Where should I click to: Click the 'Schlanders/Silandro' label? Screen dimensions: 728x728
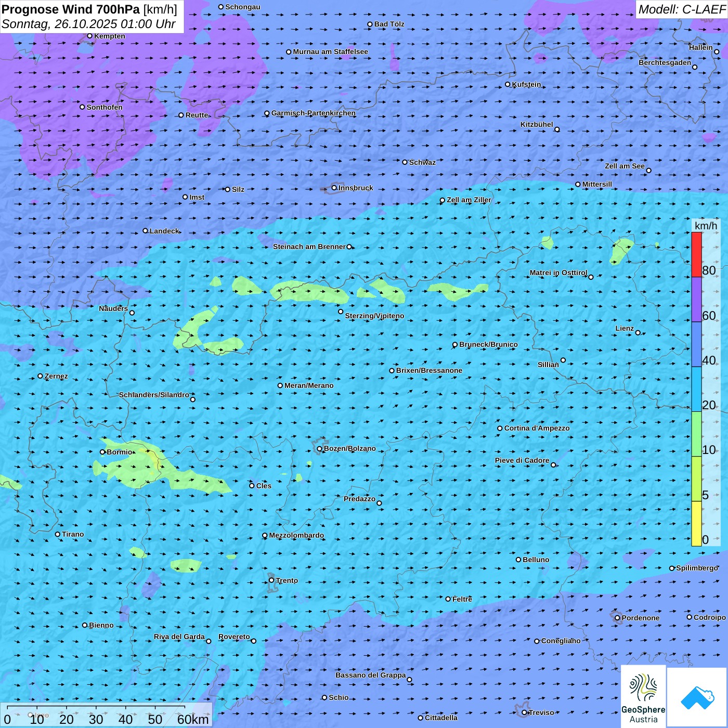point(154,395)
